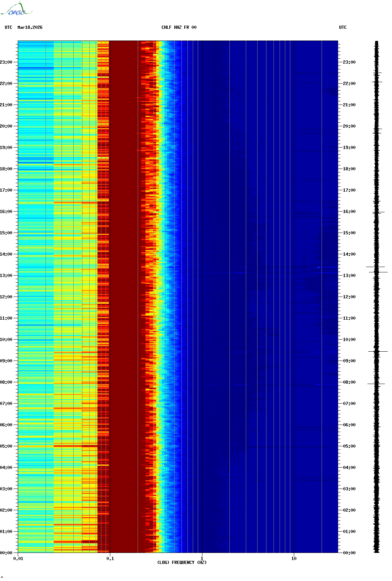
Task: Click the UTC label above the right time axis
Action: [x=343, y=27]
